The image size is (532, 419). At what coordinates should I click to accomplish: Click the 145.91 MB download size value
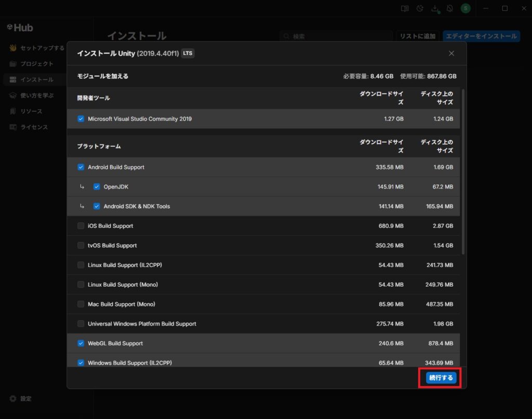coord(391,187)
